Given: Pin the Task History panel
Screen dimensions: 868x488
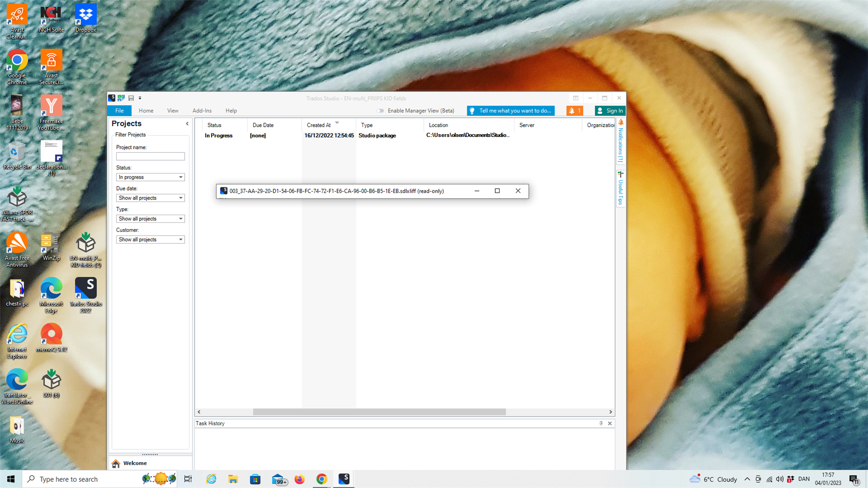Looking at the screenshot, I should [x=600, y=423].
